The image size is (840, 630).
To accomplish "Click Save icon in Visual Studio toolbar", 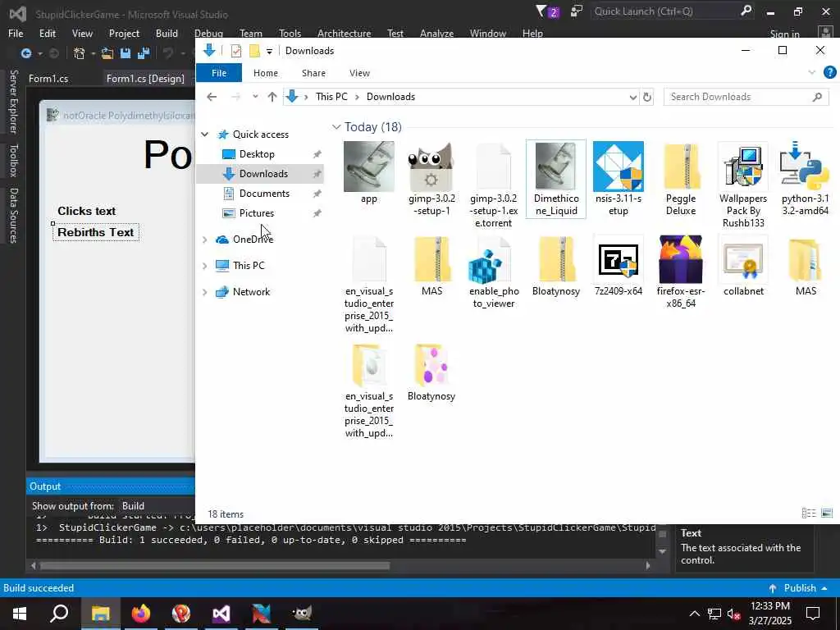I will (126, 53).
